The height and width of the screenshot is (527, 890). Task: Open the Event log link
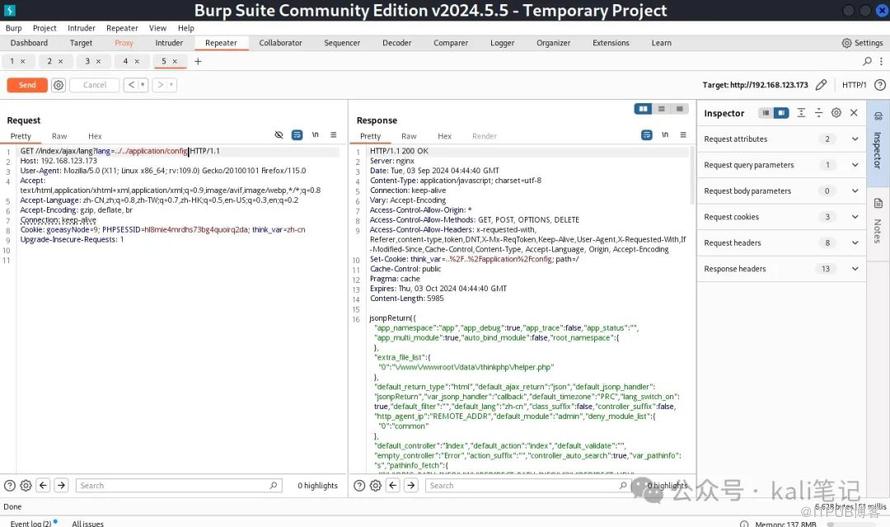(x=32, y=523)
